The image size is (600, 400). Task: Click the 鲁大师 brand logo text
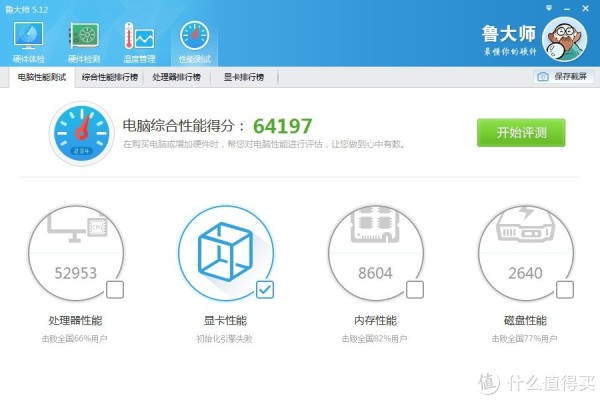[x=509, y=34]
